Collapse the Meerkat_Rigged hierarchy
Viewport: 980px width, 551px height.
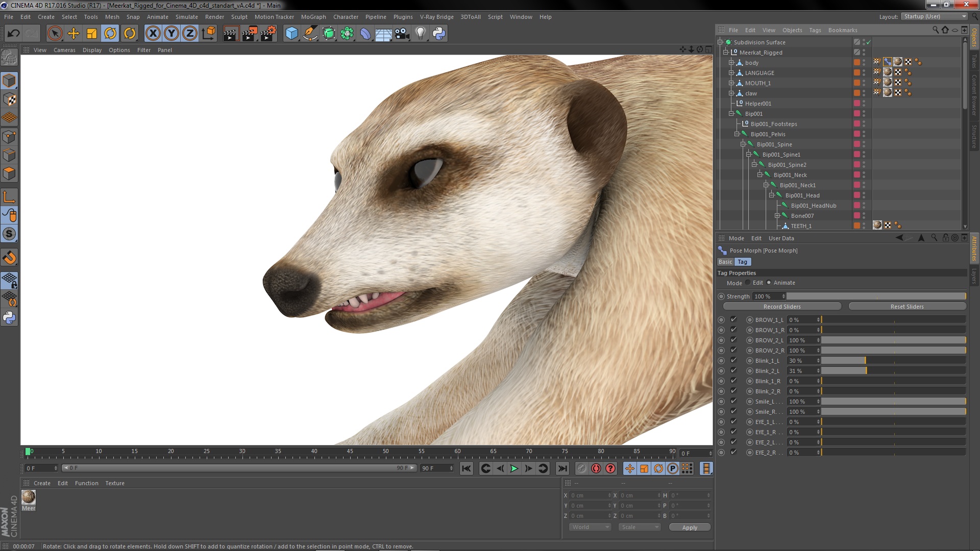tap(726, 52)
